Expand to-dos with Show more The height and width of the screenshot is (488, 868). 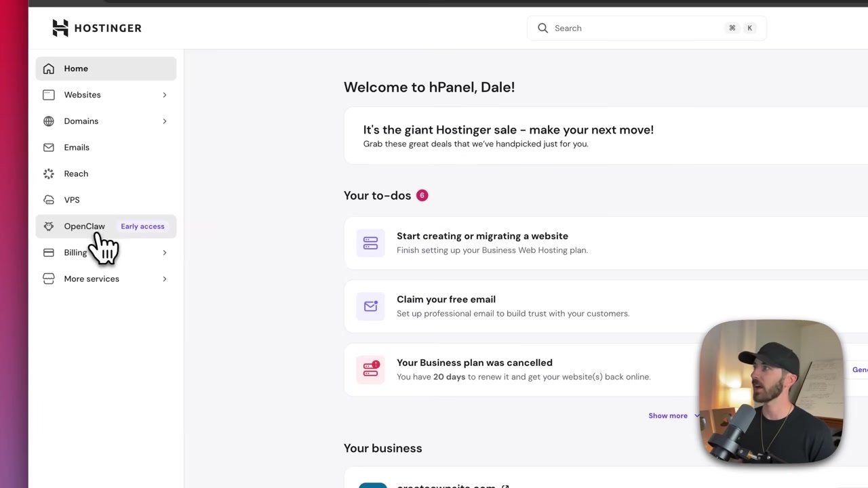(x=674, y=415)
